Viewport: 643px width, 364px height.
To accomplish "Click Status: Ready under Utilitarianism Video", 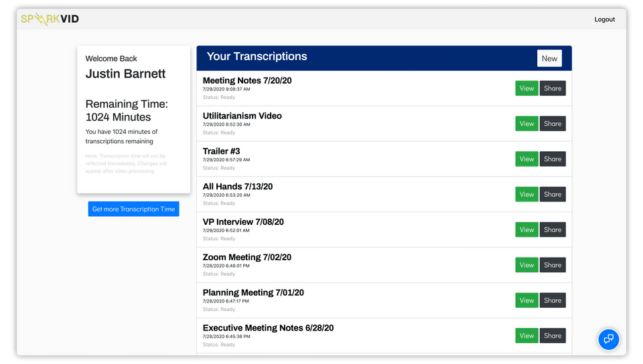I will point(219,132).
